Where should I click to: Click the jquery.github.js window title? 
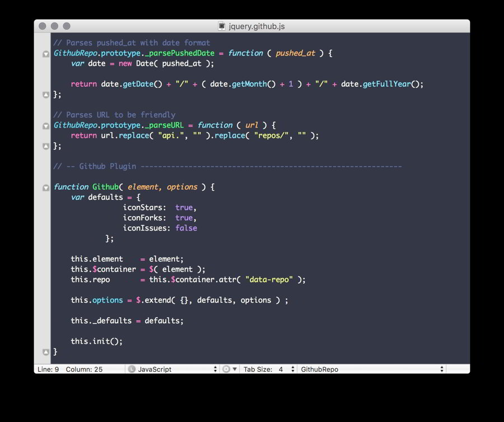coord(256,26)
